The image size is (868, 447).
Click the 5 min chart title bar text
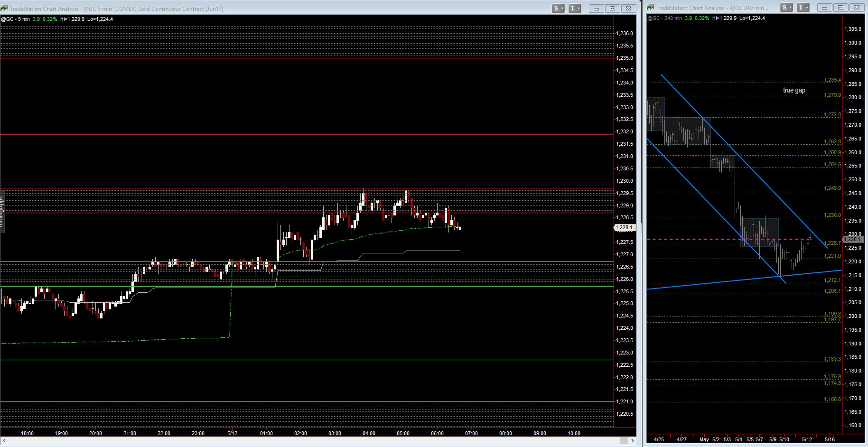[x=117, y=9]
